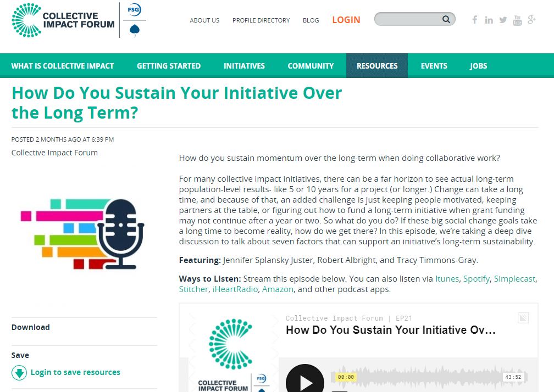Click the magnifying glass search icon
The image size is (554, 392).
click(x=446, y=20)
